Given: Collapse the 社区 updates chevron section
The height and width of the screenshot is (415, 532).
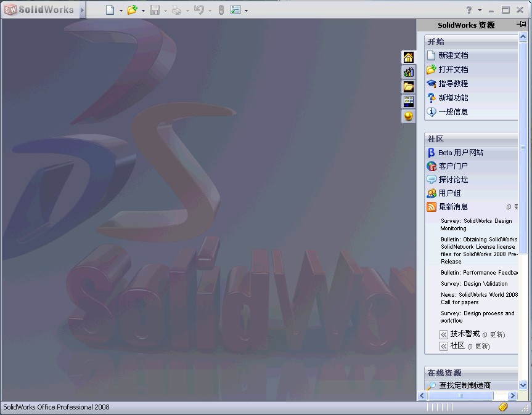Looking at the screenshot, I should point(443,346).
